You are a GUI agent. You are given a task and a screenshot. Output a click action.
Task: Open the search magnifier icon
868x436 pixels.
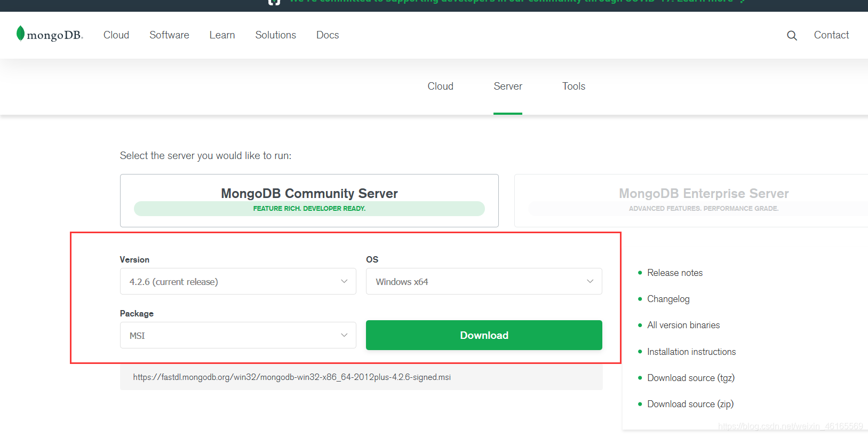[x=792, y=35]
